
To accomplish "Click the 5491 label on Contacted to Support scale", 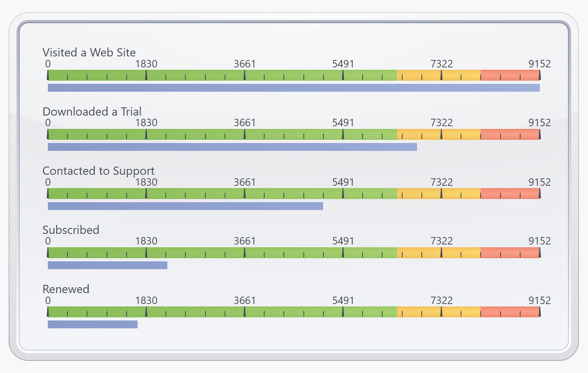I will [343, 182].
